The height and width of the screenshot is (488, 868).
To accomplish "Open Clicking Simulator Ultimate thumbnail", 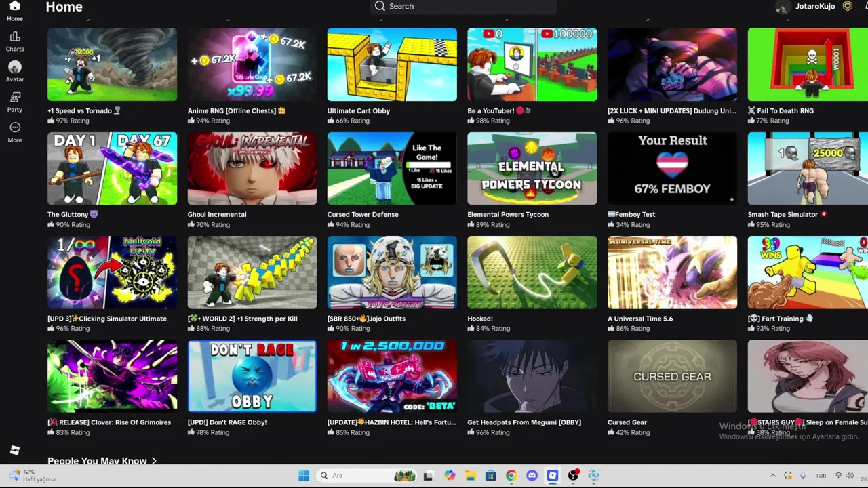I will point(113,272).
